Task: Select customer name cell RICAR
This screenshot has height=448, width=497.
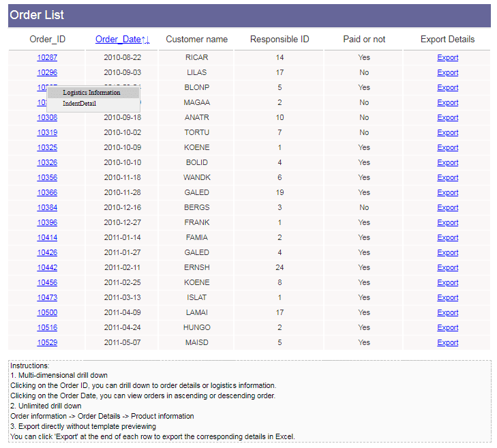Action: coord(196,57)
